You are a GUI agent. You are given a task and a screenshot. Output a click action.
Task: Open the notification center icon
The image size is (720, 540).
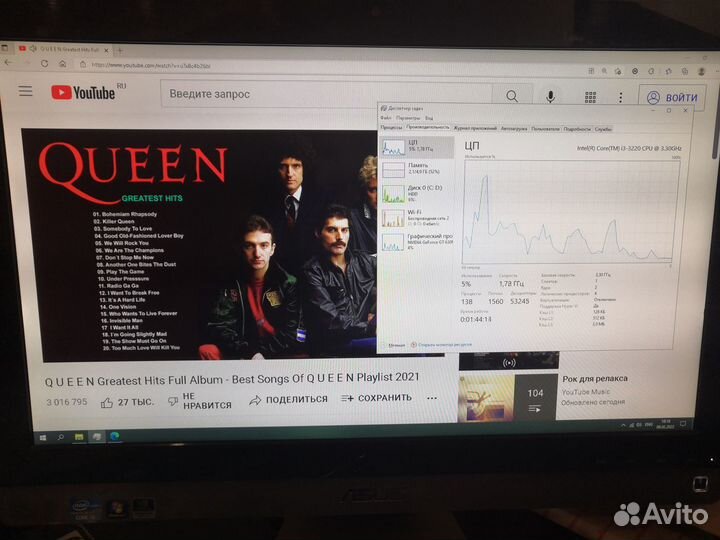pos(683,423)
